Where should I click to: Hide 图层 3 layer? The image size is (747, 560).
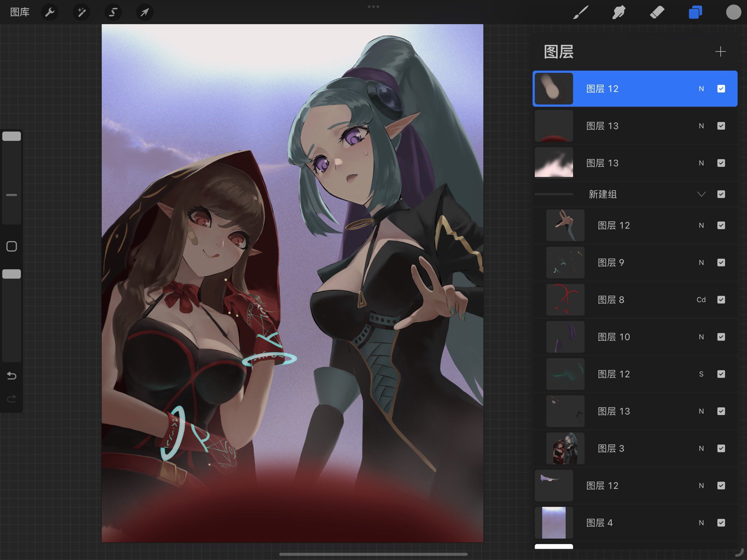721,448
